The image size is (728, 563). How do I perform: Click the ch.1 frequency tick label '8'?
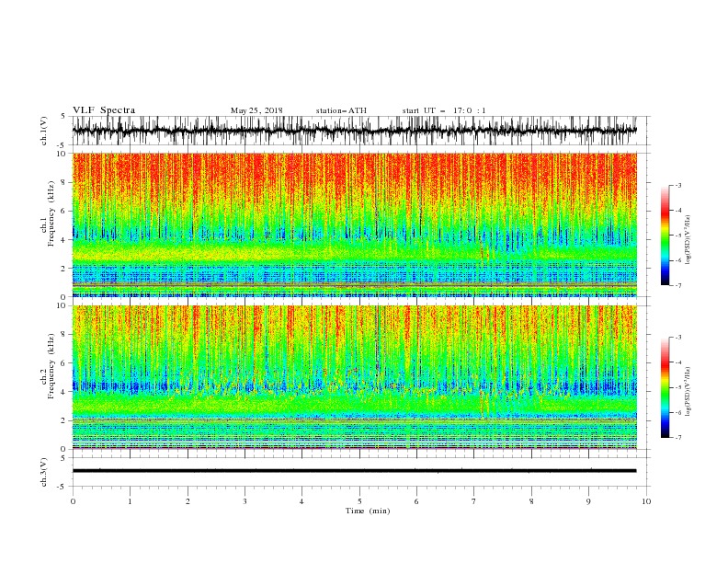tap(64, 182)
